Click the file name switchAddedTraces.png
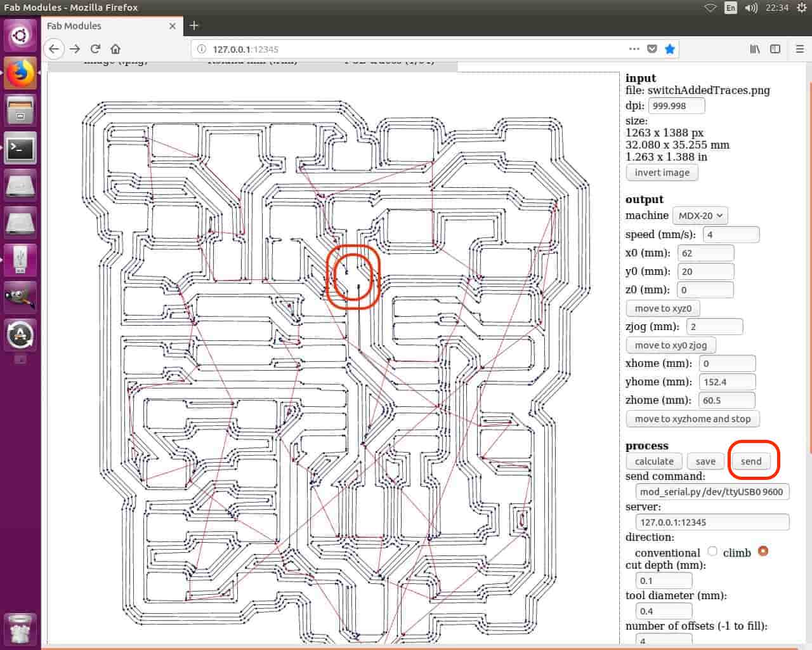This screenshot has height=650, width=812. (709, 90)
